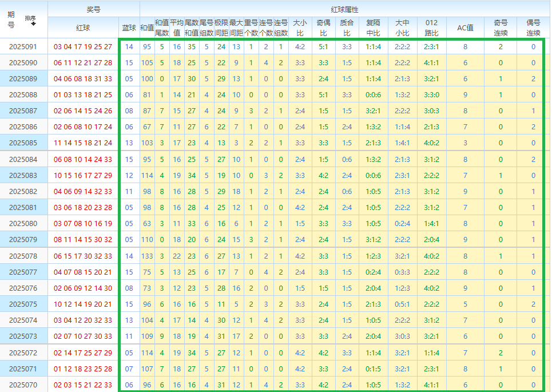Click the 奖号 header cell

coord(94,9)
